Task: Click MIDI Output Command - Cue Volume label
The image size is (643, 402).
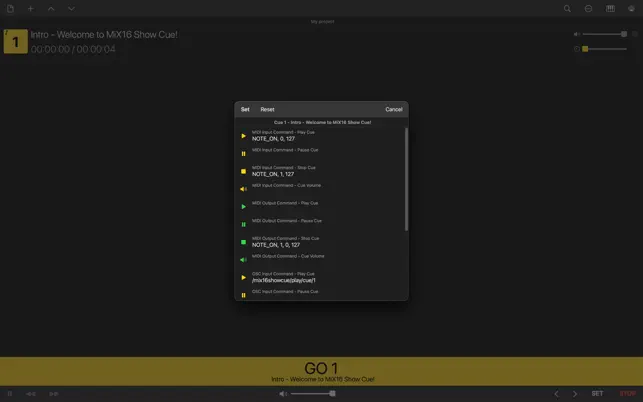Action: tap(288, 256)
